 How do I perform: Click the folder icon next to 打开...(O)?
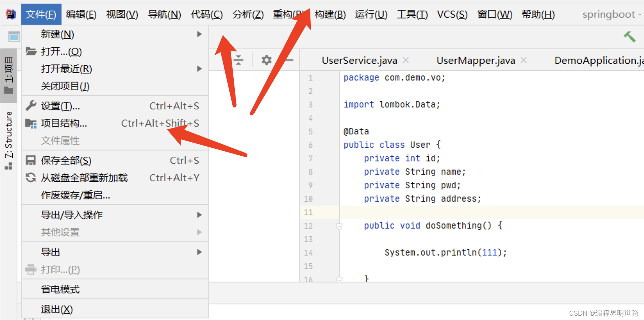coord(31,51)
